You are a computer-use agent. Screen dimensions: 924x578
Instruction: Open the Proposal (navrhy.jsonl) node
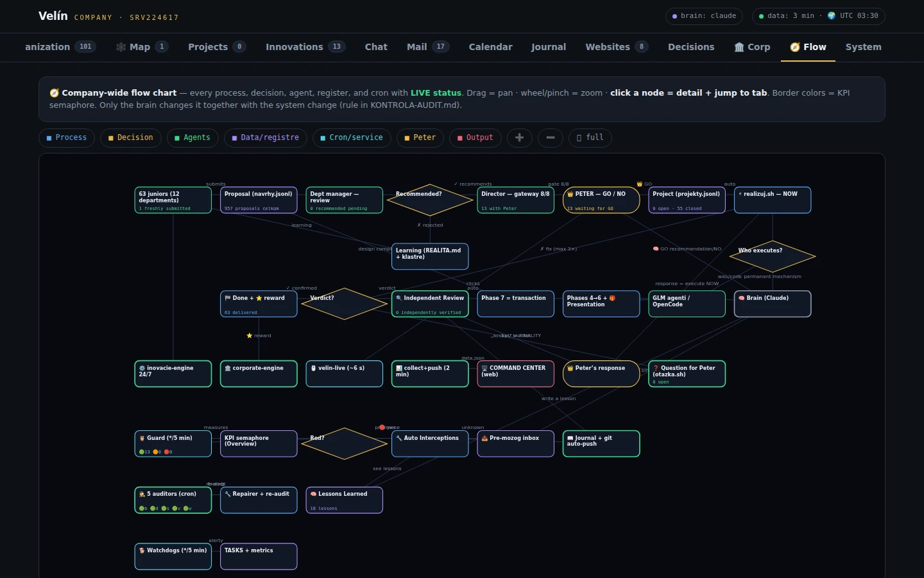tap(259, 200)
